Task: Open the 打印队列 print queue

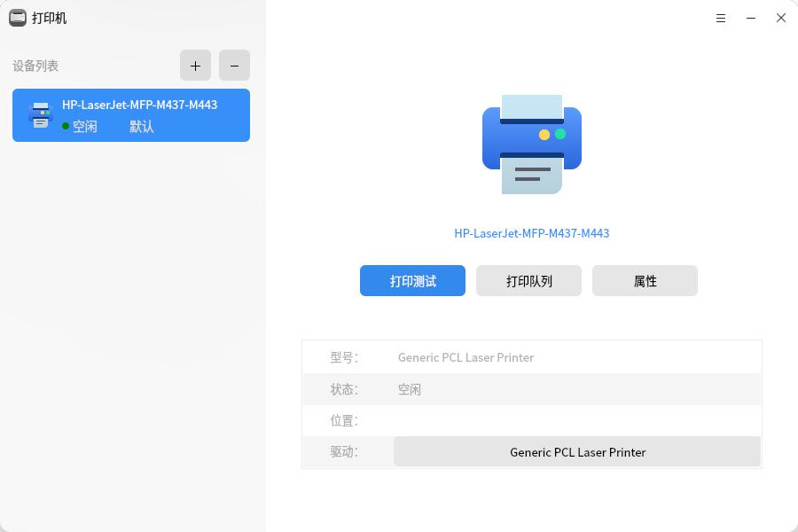Action: coord(528,281)
